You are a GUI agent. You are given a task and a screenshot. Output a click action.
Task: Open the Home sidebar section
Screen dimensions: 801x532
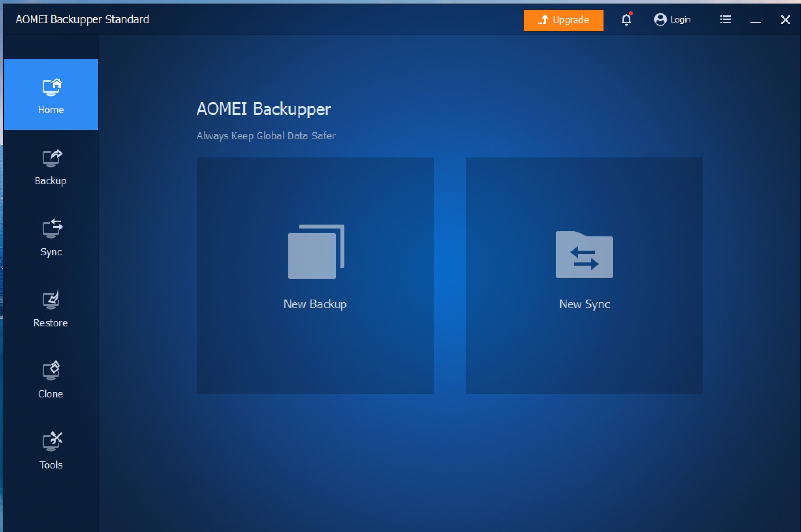[x=51, y=94]
